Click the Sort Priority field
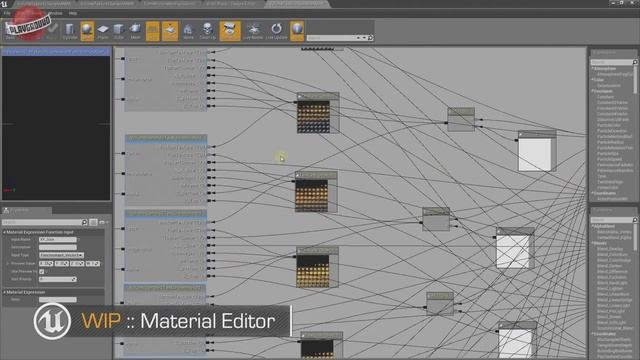 coord(58,279)
